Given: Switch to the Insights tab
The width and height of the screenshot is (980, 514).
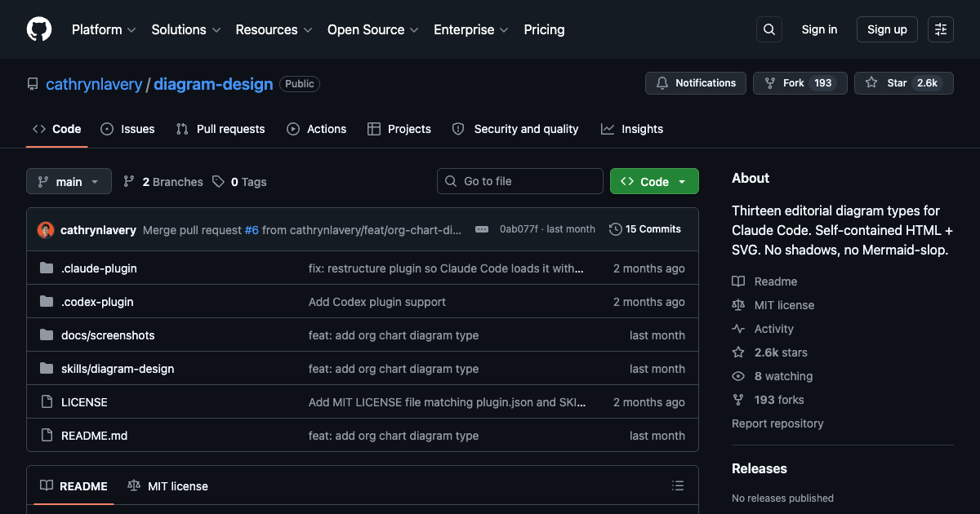Looking at the screenshot, I should [632, 129].
